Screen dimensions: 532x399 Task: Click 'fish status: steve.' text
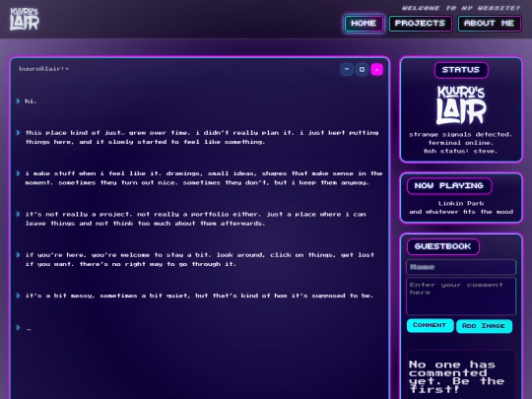[x=461, y=151]
